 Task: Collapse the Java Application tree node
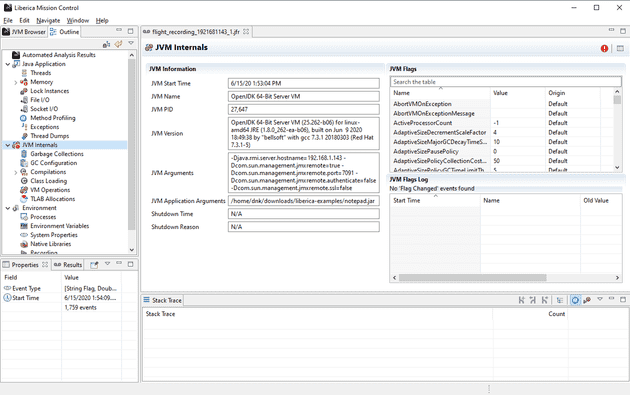(8, 64)
